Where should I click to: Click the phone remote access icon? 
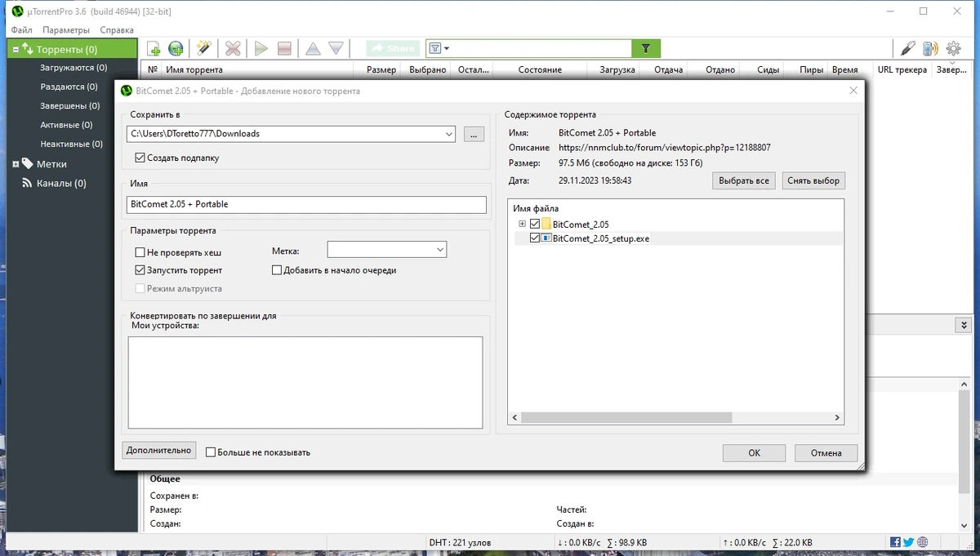[x=930, y=48]
